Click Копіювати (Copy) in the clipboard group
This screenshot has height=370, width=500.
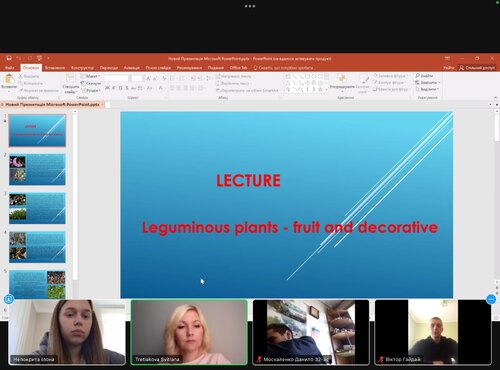[x=31, y=83]
